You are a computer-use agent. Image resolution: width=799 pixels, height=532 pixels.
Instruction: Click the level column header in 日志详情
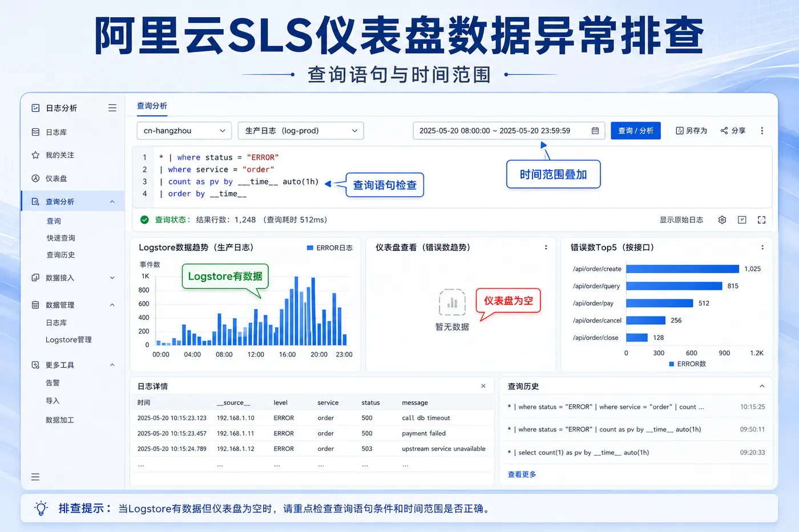pos(280,403)
